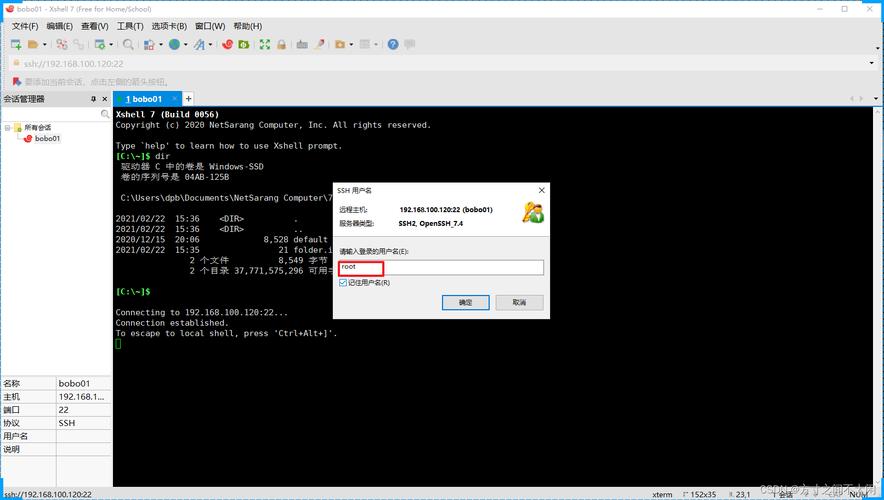
Task: Add a new tab with plus button
Action: tap(188, 99)
